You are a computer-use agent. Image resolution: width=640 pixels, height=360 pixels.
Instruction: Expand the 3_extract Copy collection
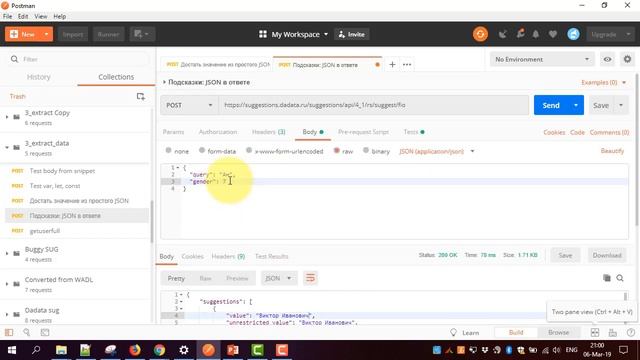coord(7,117)
